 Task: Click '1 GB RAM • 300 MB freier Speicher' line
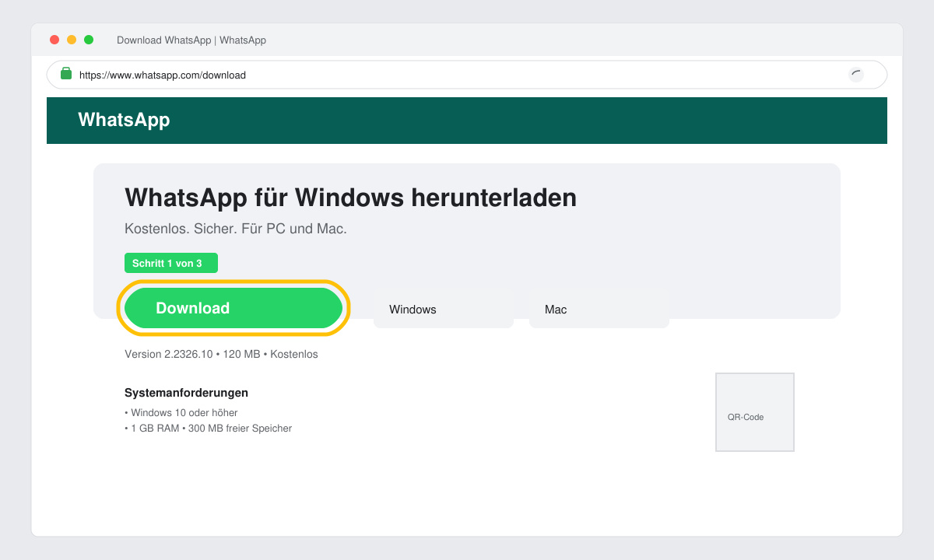tap(208, 429)
